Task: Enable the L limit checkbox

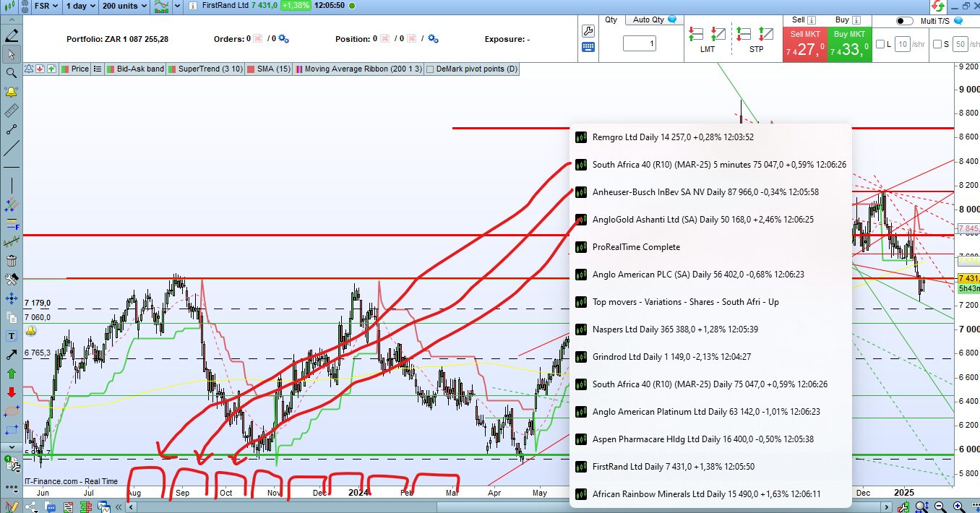Action: coord(880,44)
